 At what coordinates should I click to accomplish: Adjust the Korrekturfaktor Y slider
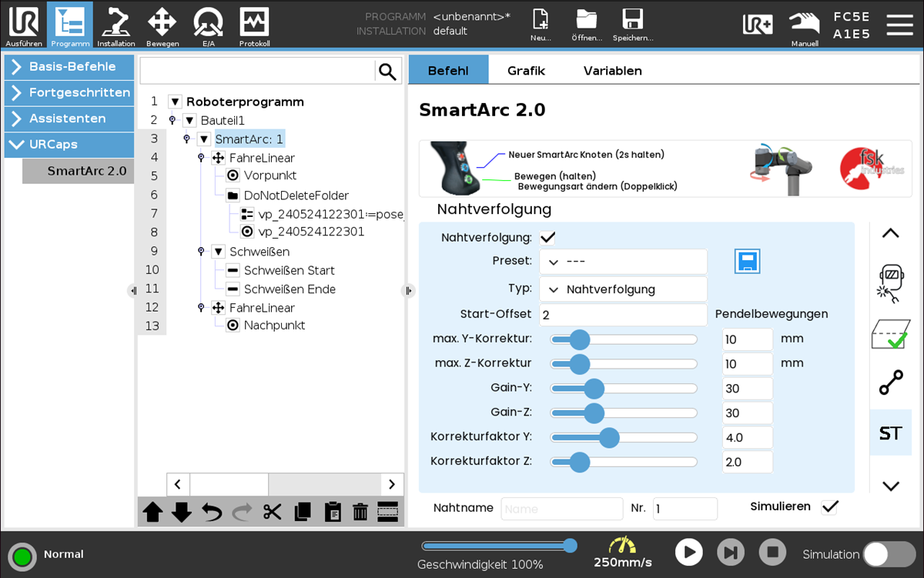[x=624, y=438]
